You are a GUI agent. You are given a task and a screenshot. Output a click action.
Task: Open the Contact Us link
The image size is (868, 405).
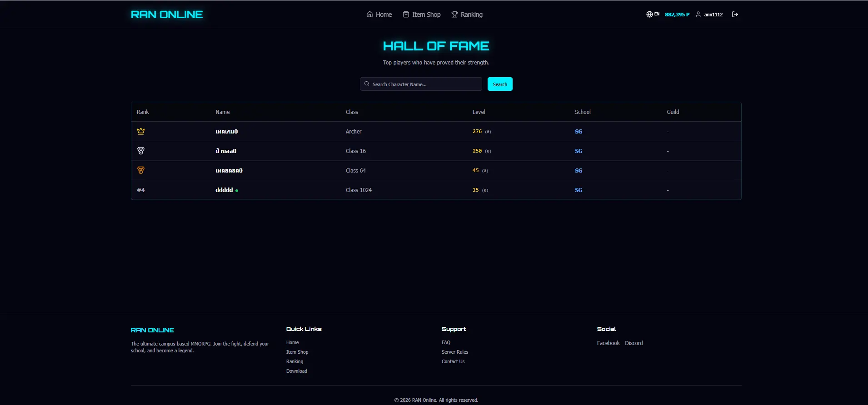453,361
